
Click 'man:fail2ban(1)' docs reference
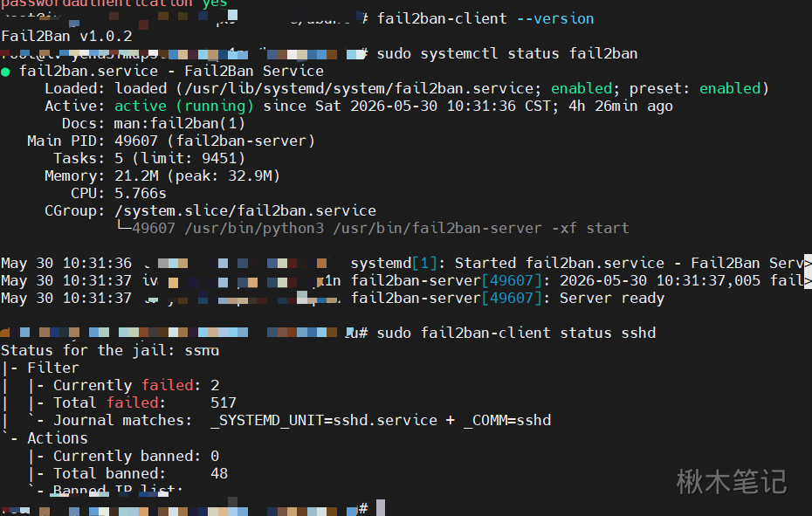tap(180, 124)
